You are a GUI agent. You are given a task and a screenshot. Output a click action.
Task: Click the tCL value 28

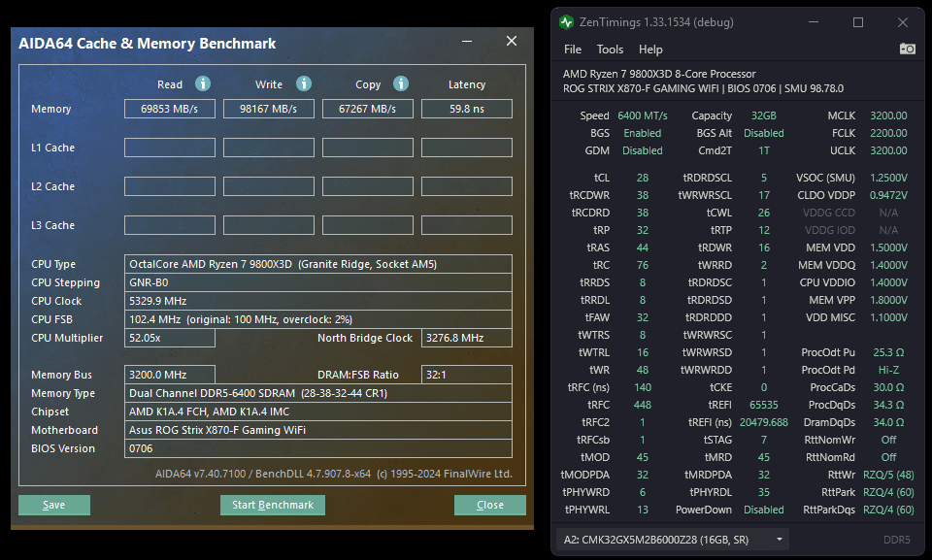point(643,178)
